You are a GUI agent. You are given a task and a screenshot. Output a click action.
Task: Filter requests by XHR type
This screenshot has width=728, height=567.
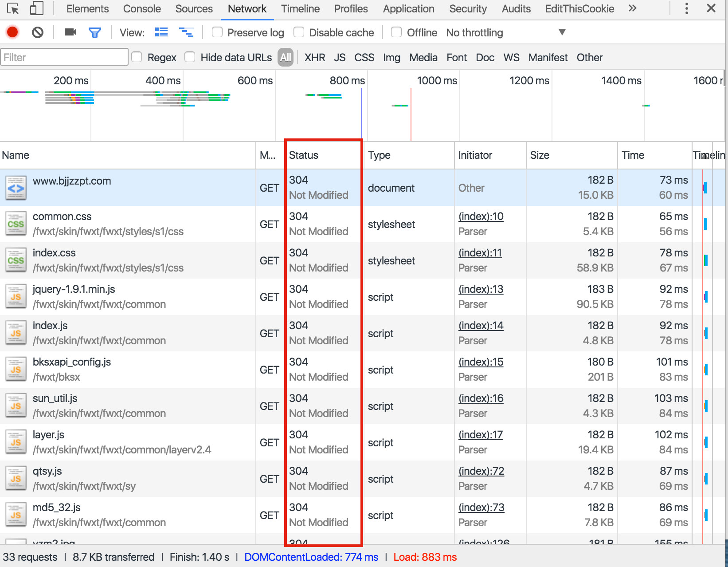[314, 58]
